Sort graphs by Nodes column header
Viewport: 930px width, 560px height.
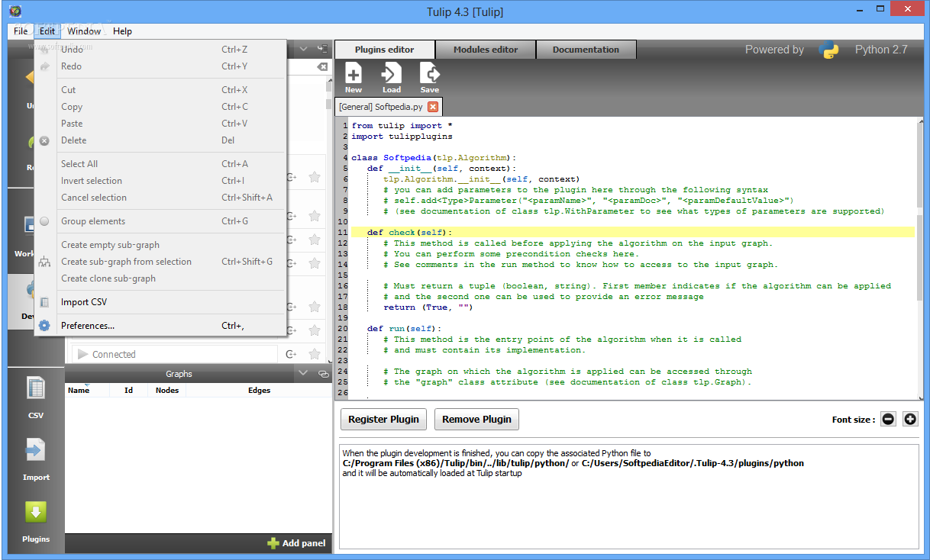tap(166, 390)
